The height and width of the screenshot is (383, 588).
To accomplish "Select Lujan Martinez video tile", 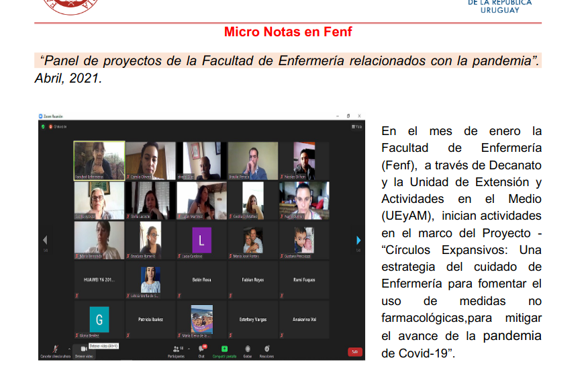I will click(202, 200).
